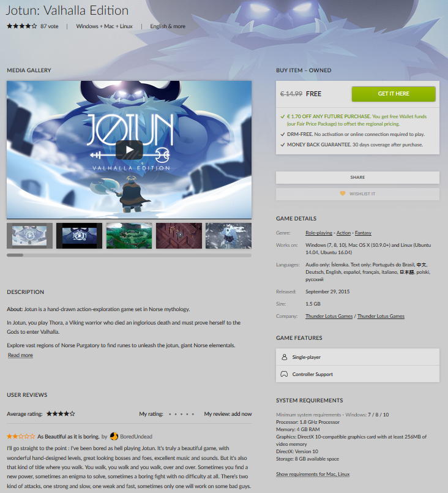Click the media gallery scrollbar handle

point(15,255)
